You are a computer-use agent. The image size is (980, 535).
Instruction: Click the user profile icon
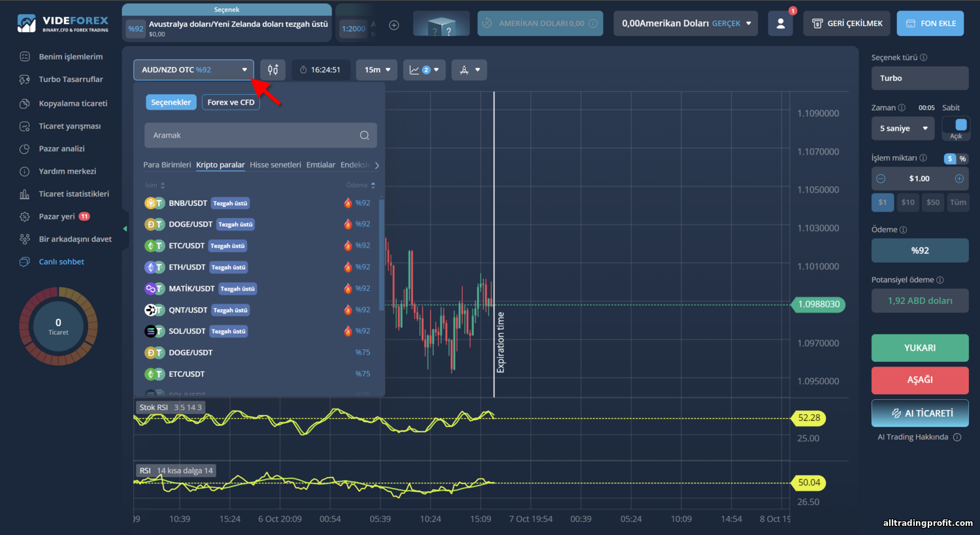(780, 24)
